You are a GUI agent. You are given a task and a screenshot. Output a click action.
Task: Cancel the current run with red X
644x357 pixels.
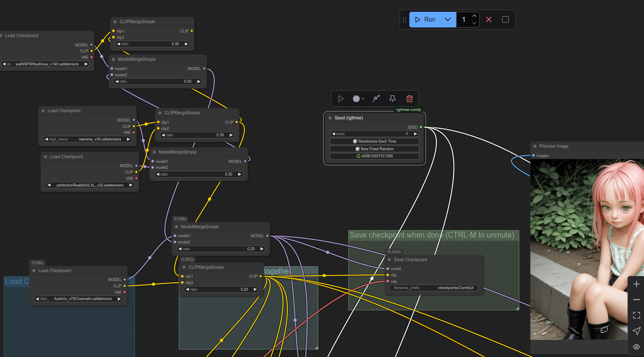[489, 19]
